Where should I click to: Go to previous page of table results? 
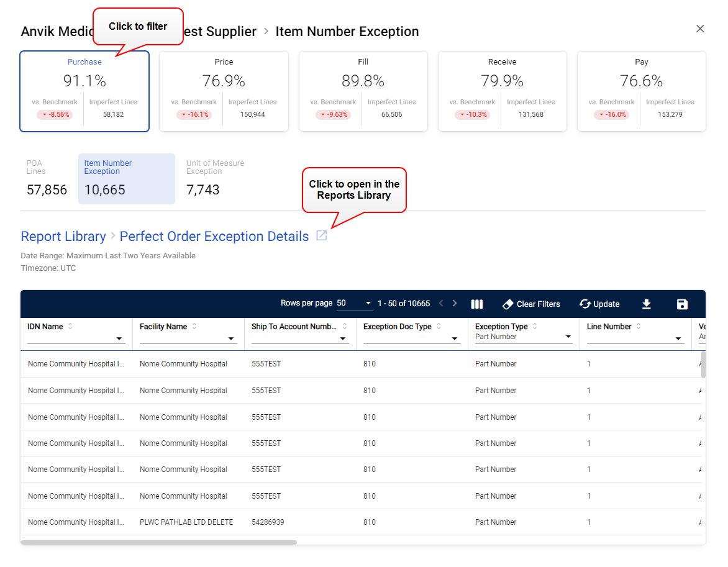click(441, 304)
